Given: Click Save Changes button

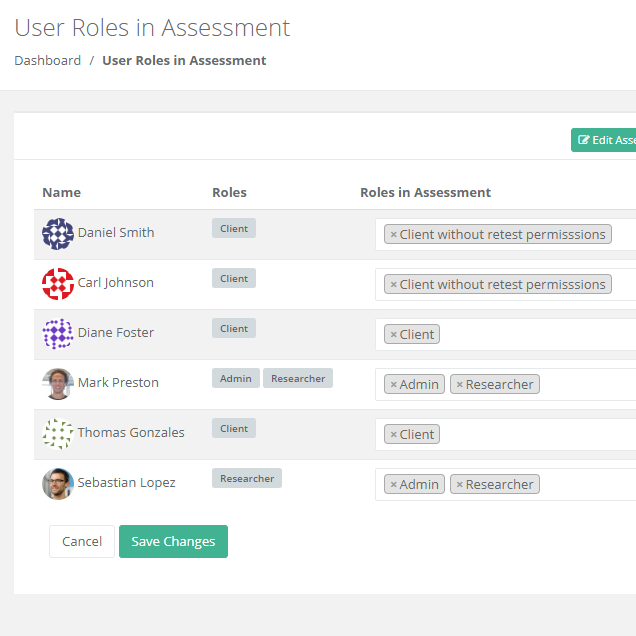Looking at the screenshot, I should click(x=173, y=541).
